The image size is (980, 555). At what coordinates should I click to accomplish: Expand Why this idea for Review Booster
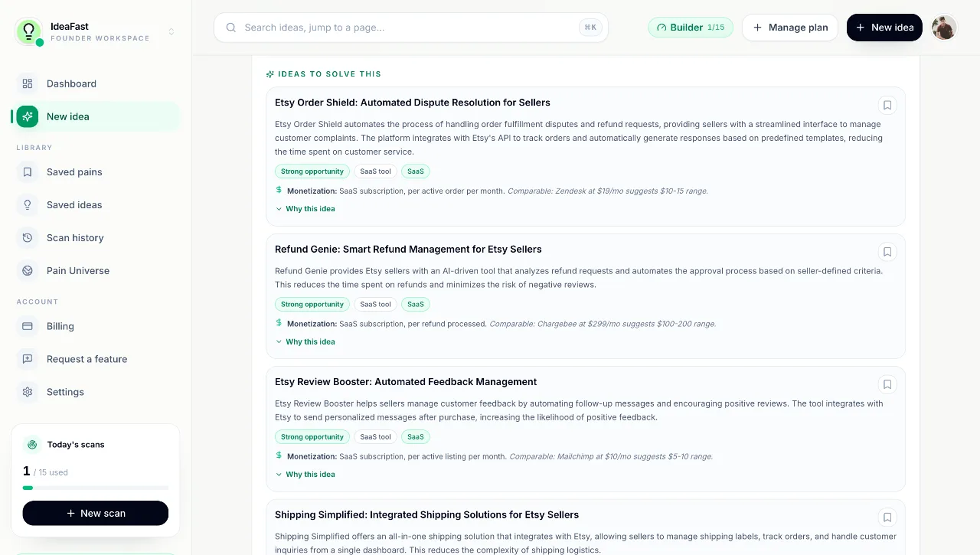(x=305, y=475)
